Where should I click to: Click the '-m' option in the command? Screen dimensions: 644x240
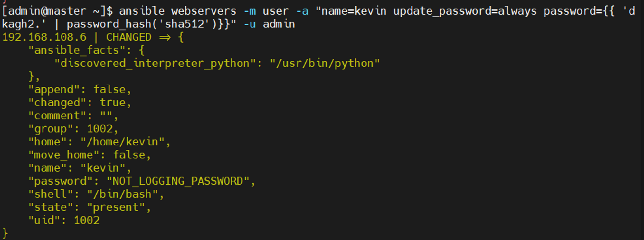coord(250,11)
